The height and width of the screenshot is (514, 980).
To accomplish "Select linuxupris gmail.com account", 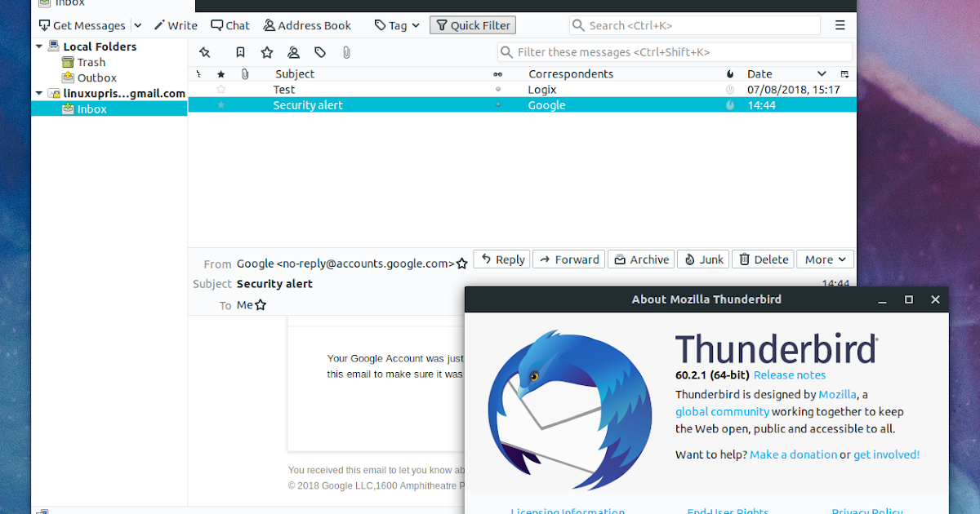I will click(x=124, y=94).
